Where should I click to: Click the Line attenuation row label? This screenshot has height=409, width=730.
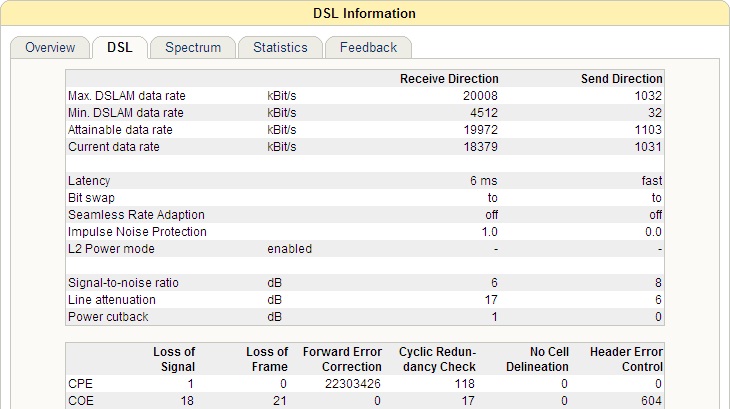tap(112, 300)
